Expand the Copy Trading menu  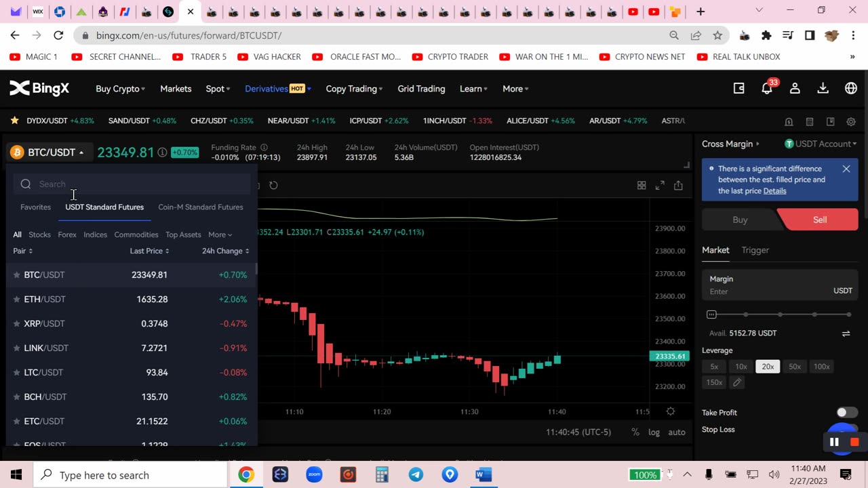[354, 89]
